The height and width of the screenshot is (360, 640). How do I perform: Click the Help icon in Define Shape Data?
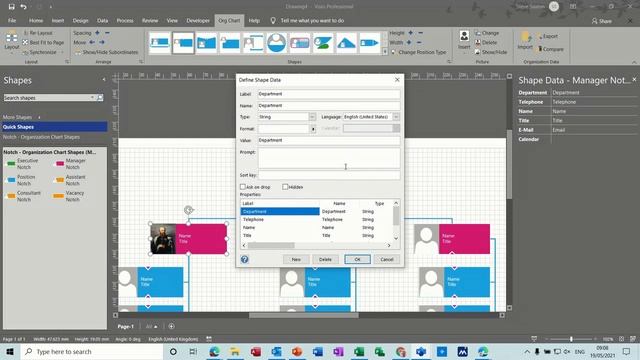[x=244, y=259]
